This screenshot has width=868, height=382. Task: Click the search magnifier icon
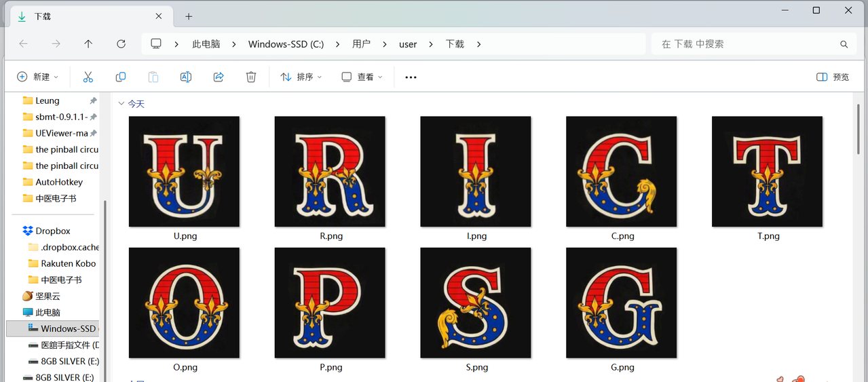844,44
